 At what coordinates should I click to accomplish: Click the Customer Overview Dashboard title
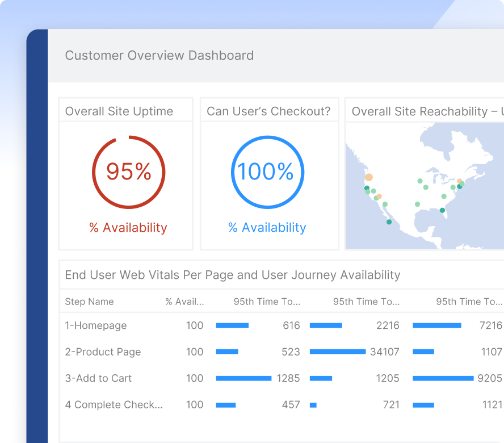159,55
